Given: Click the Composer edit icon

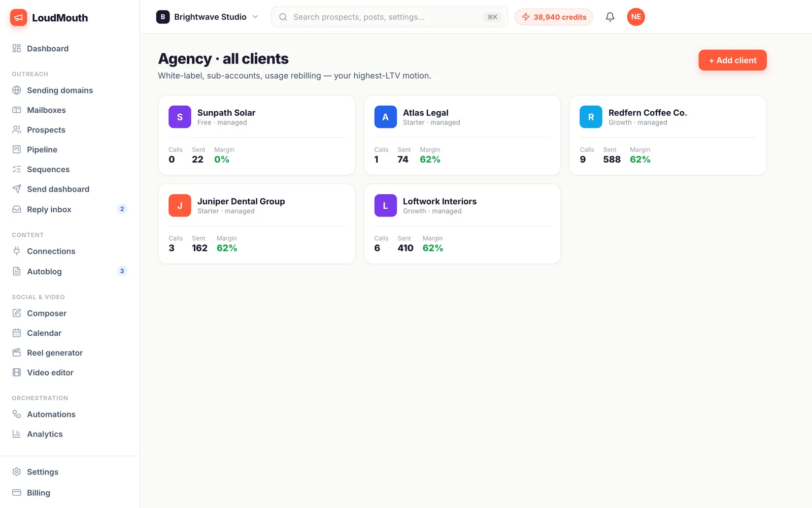Looking at the screenshot, I should click(x=17, y=313).
